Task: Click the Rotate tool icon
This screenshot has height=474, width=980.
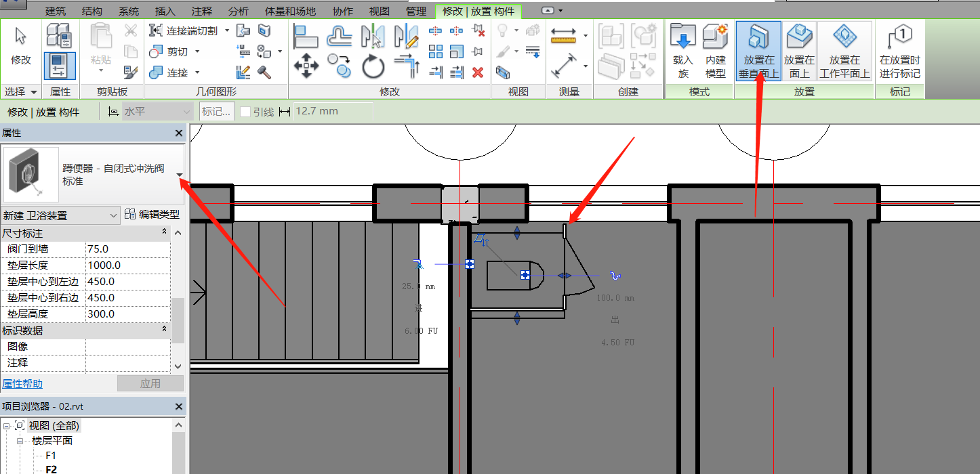Action: [x=373, y=67]
